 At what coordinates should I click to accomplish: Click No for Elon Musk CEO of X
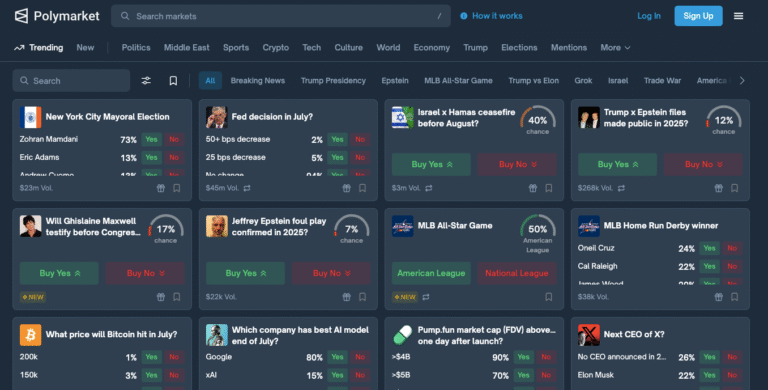click(x=732, y=375)
